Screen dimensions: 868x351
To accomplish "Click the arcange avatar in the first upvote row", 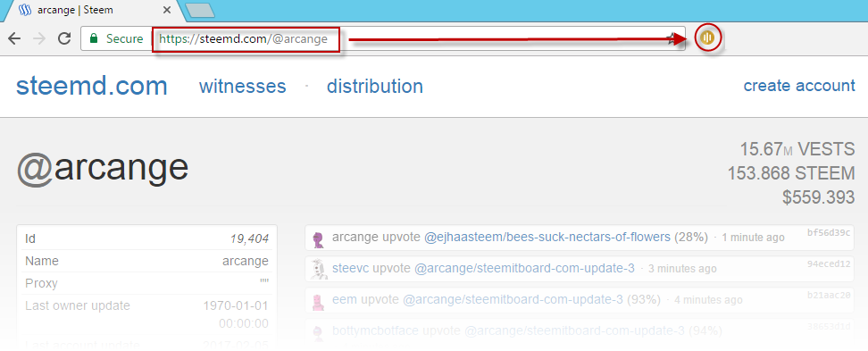I will (318, 238).
